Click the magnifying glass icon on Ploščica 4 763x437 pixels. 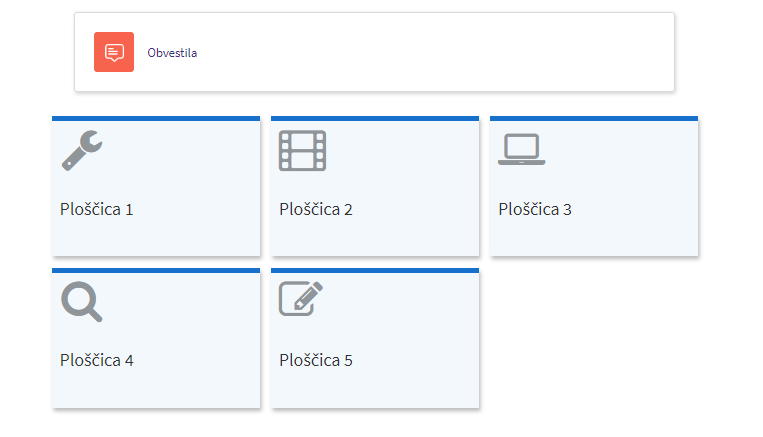coord(82,302)
